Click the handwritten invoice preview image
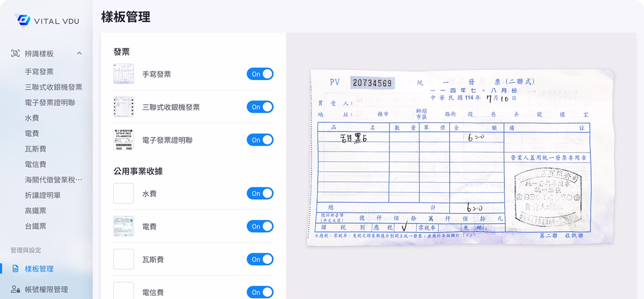Viewport: 644px width, 299px height. click(461, 156)
